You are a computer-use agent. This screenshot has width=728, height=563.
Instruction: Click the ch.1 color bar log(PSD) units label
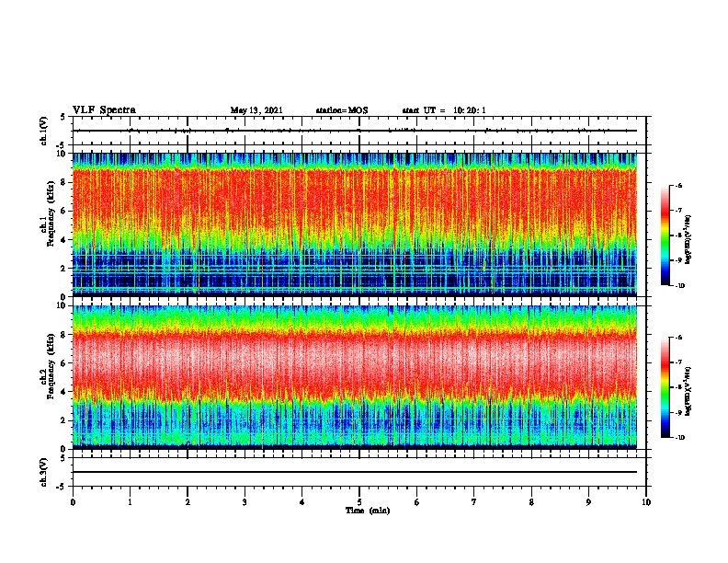click(x=688, y=240)
